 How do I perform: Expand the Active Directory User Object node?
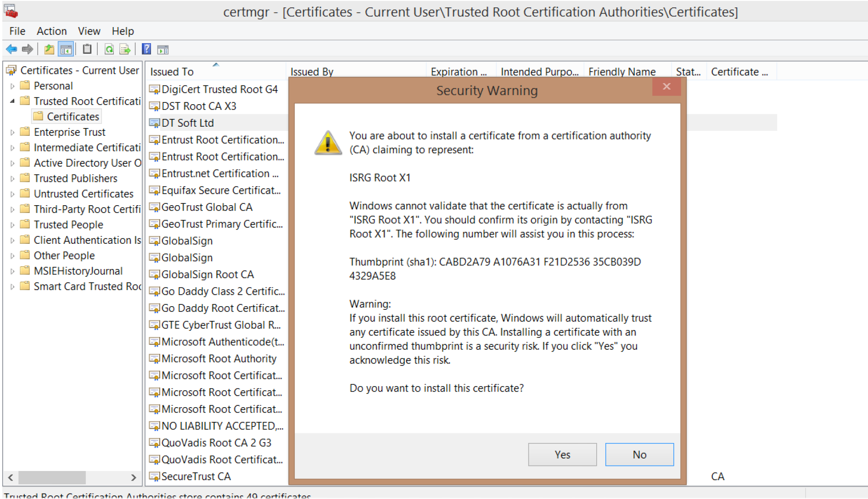click(12, 163)
